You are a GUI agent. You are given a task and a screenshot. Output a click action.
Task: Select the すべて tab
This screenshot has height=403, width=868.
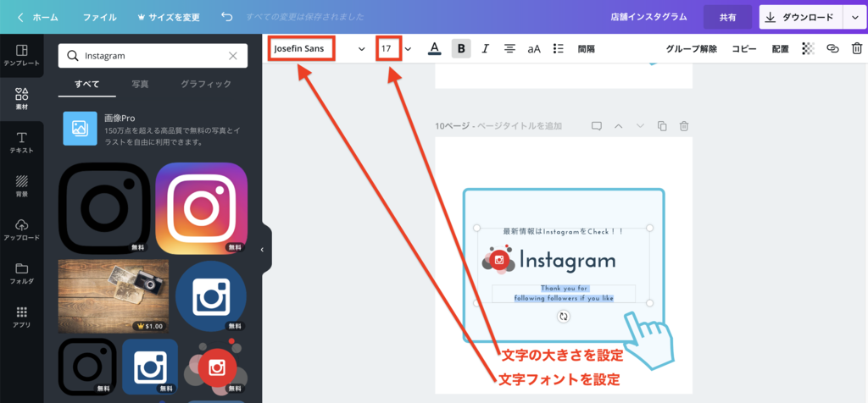[87, 84]
